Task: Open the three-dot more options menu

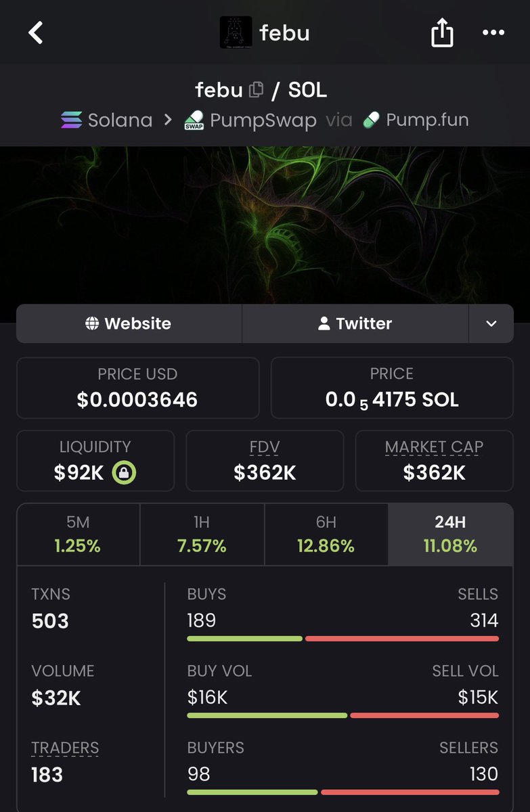Action: tap(493, 32)
